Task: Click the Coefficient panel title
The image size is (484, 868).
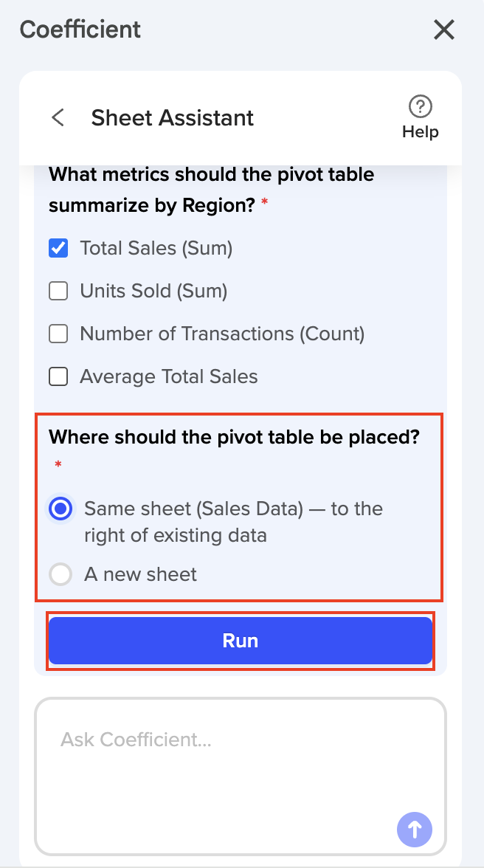Action: 80,29
